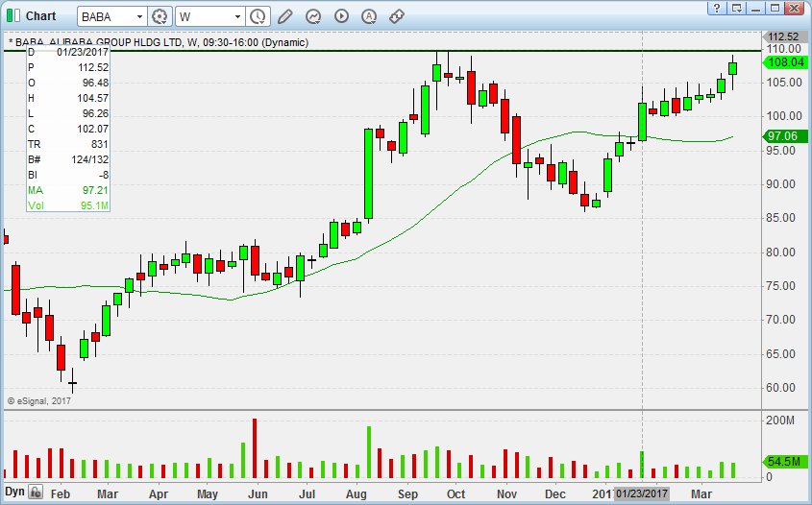This screenshot has width=812, height=505.
Task: Click the Nov time axis label
Action: click(x=506, y=493)
